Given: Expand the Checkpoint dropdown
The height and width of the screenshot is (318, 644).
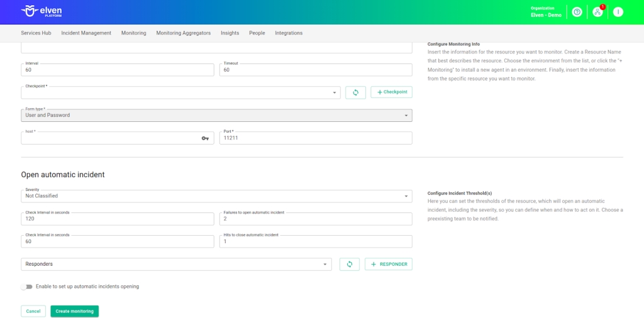Looking at the screenshot, I should (334, 93).
